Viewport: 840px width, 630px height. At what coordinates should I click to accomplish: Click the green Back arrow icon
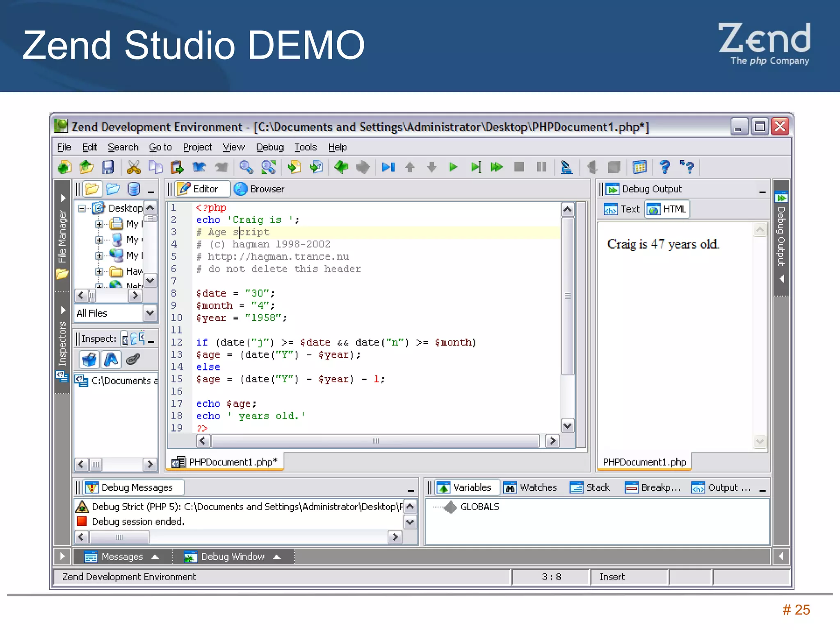[341, 167]
